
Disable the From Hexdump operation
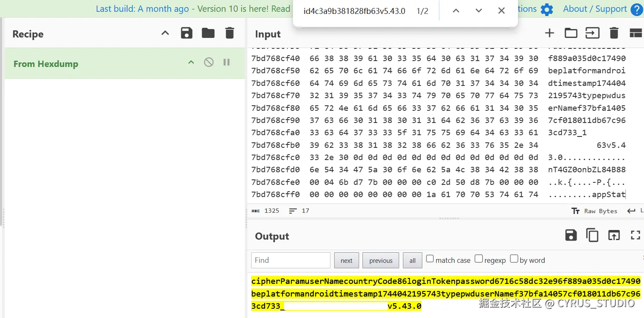click(209, 62)
